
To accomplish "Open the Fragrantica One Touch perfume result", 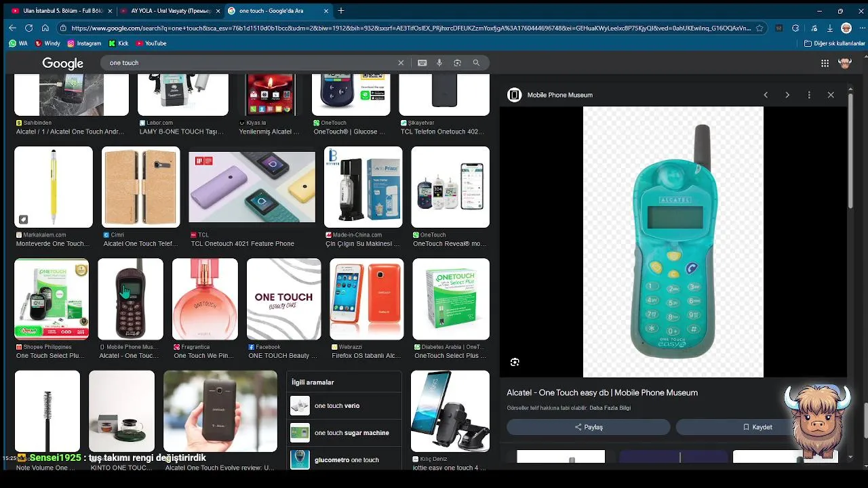I will (205, 299).
